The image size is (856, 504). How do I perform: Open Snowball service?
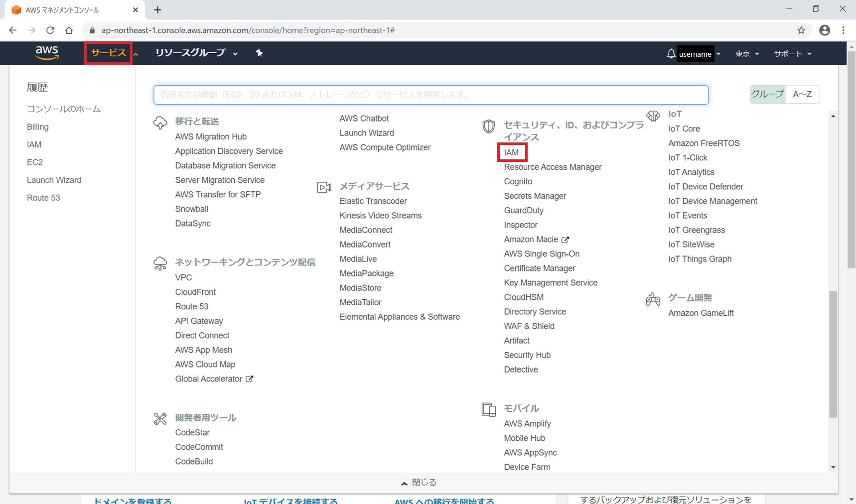[192, 209]
